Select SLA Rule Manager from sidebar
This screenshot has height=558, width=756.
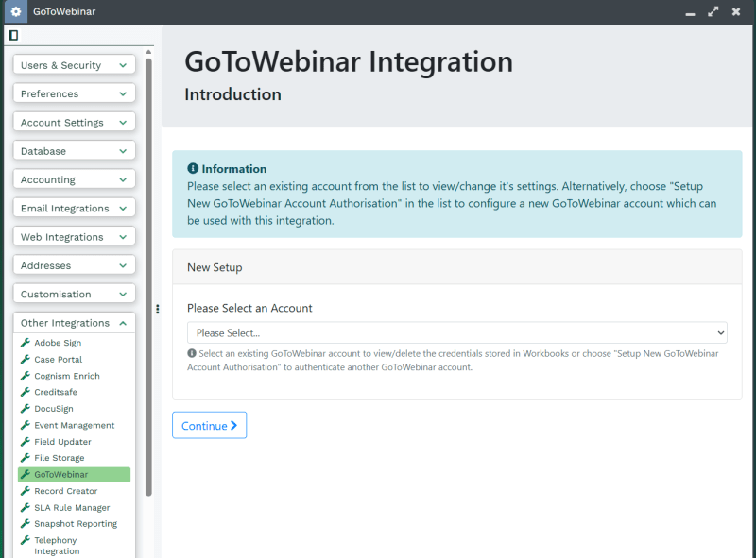click(72, 507)
